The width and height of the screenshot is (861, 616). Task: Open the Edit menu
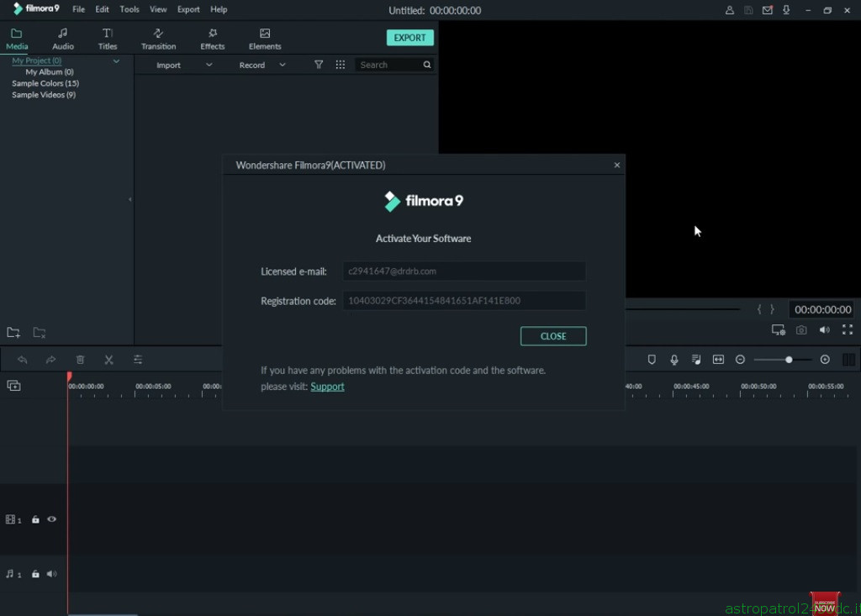(102, 9)
